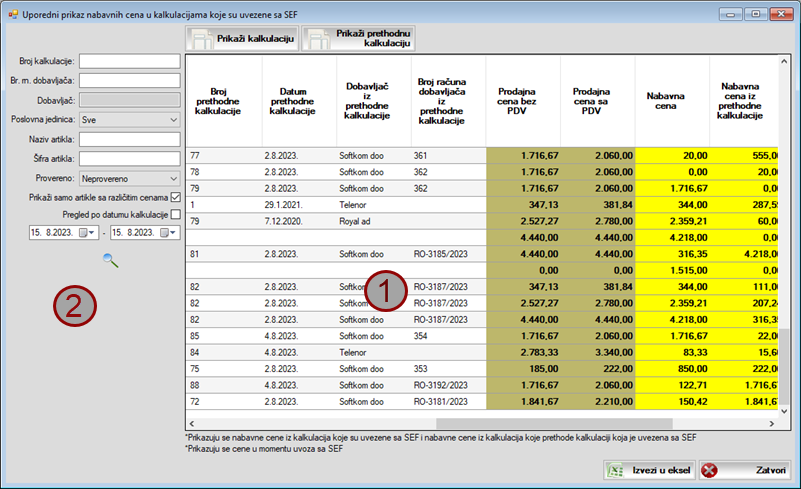Close window with red title bar X
The image size is (801, 489).
click(x=781, y=14)
